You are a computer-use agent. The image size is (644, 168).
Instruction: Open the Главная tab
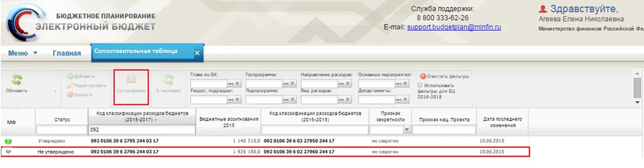click(67, 53)
